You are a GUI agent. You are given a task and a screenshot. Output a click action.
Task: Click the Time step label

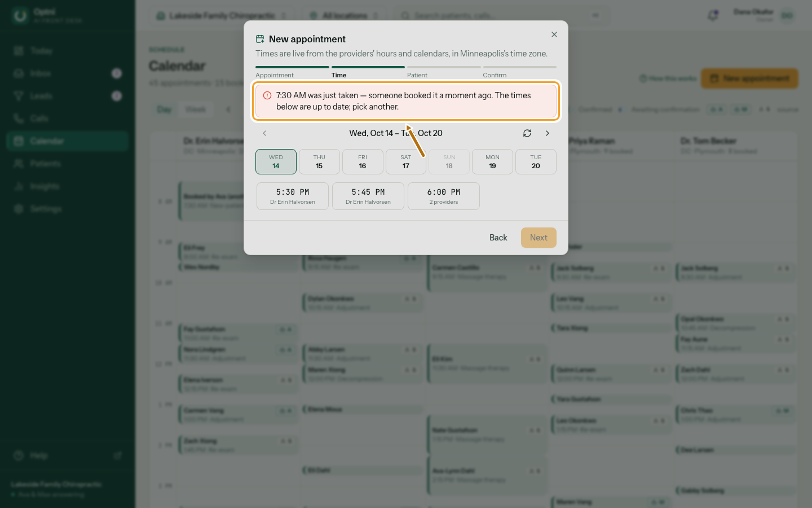[339, 75]
